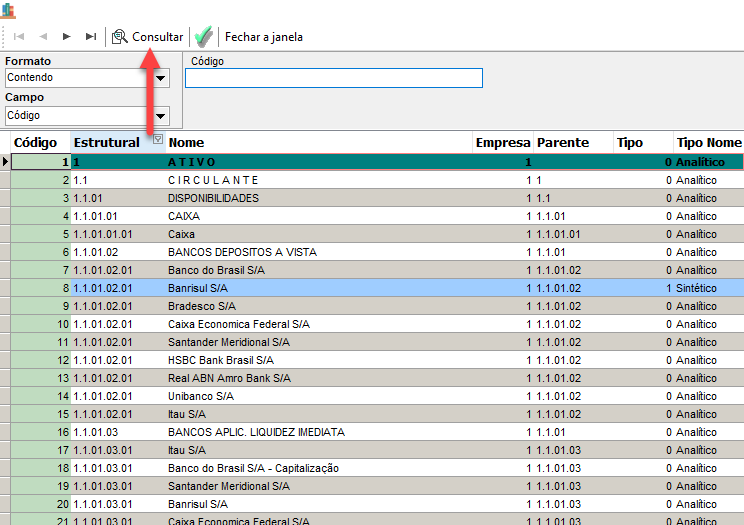
Task: Click Fechar a janela
Action: click(263, 37)
